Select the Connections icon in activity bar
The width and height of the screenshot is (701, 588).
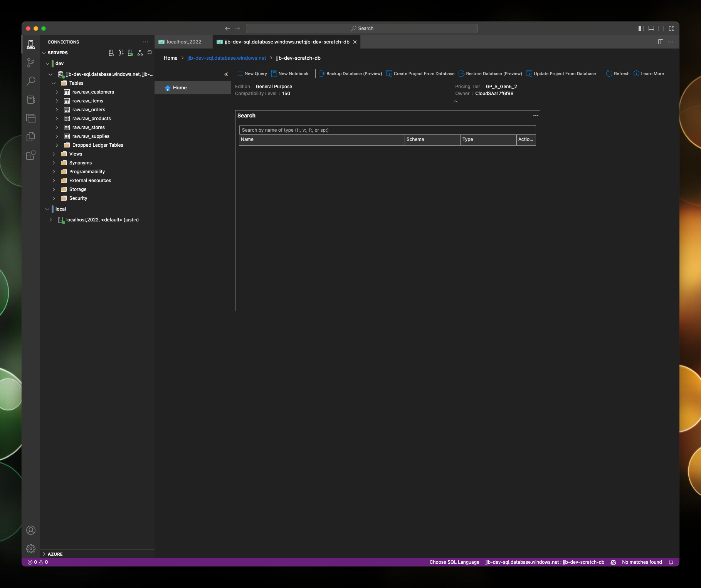(31, 44)
